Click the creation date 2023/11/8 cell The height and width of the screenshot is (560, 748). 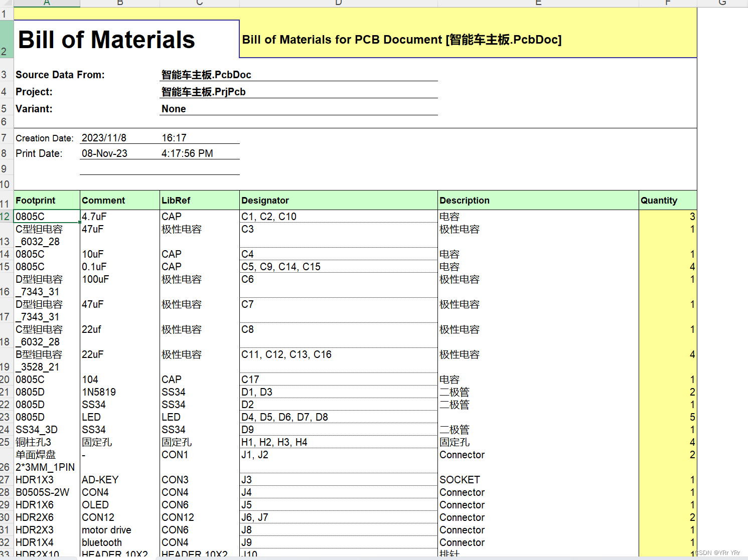tap(119, 138)
